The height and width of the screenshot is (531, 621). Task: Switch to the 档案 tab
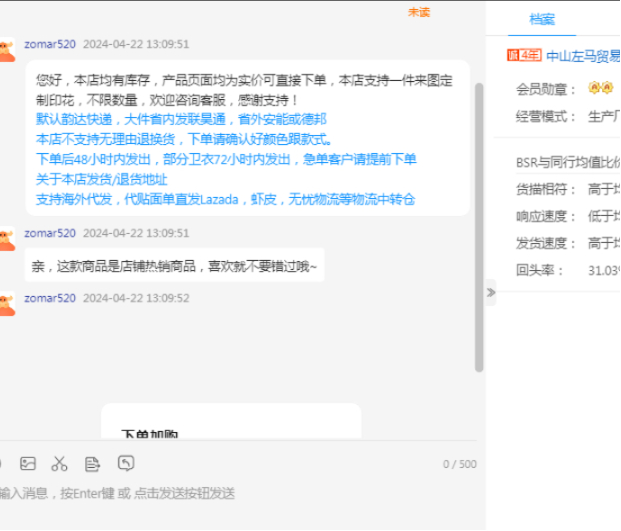pyautogui.click(x=541, y=19)
